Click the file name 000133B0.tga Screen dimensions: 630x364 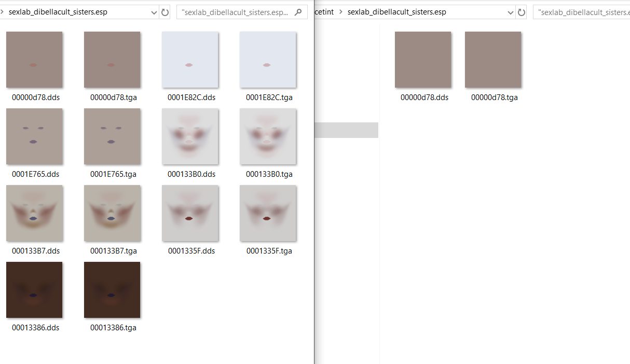[269, 174]
